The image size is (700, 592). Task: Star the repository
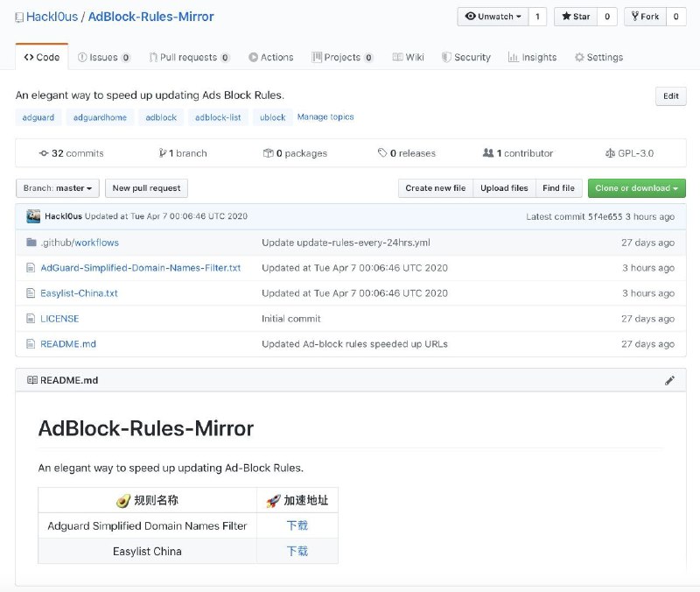(576, 17)
